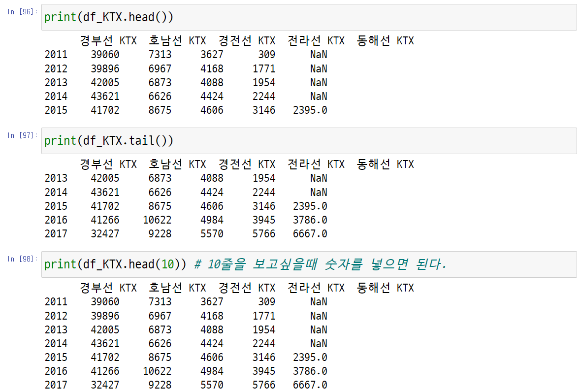Image resolution: width=581 pixels, height=392 pixels.
Task: Click year 2011 in In [98] output
Action: pos(56,301)
